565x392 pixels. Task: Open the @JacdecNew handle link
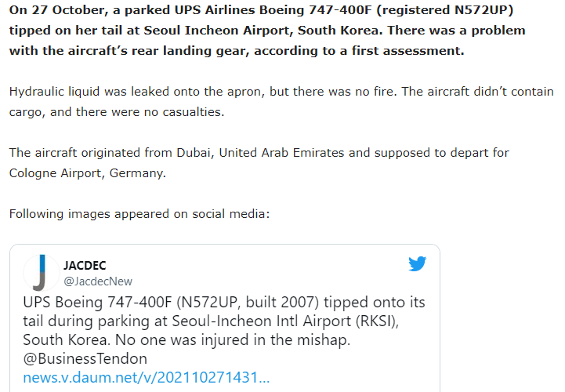click(98, 281)
